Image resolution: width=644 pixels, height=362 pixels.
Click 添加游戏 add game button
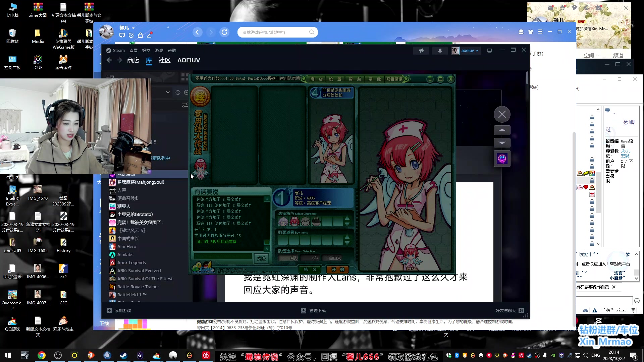[x=119, y=311]
